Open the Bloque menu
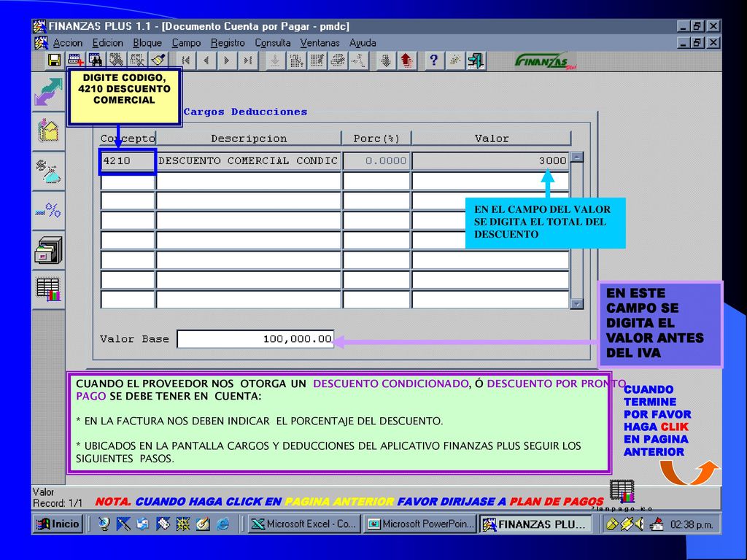This screenshot has height=560, width=747. tap(147, 43)
